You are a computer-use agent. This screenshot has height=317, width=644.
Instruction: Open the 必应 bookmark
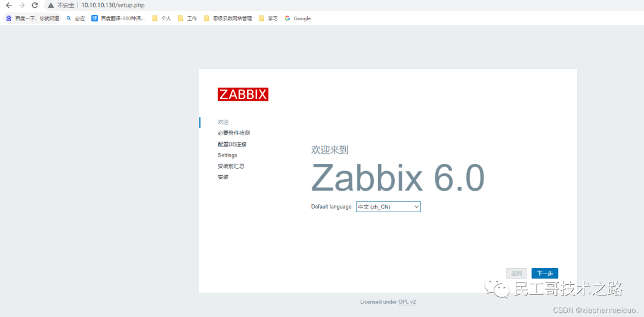[x=76, y=18]
